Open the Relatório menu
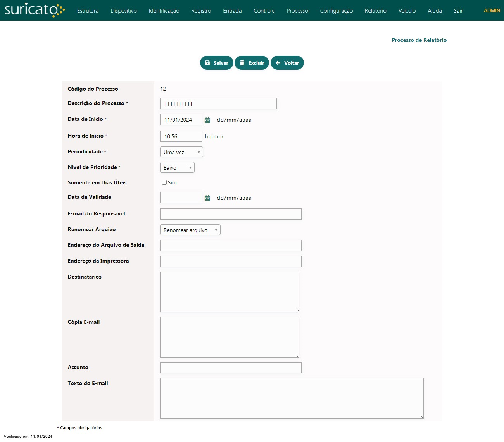This screenshot has height=442, width=504. coord(376,11)
